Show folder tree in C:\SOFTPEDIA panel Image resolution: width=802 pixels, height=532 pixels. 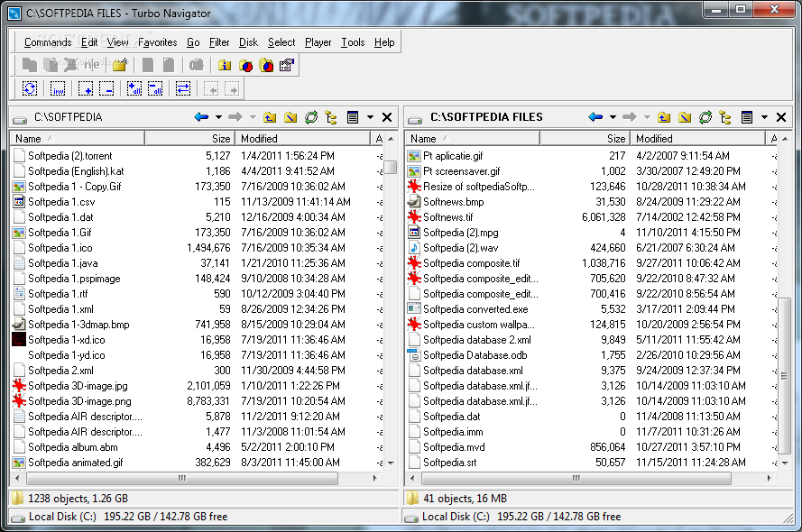(x=331, y=117)
